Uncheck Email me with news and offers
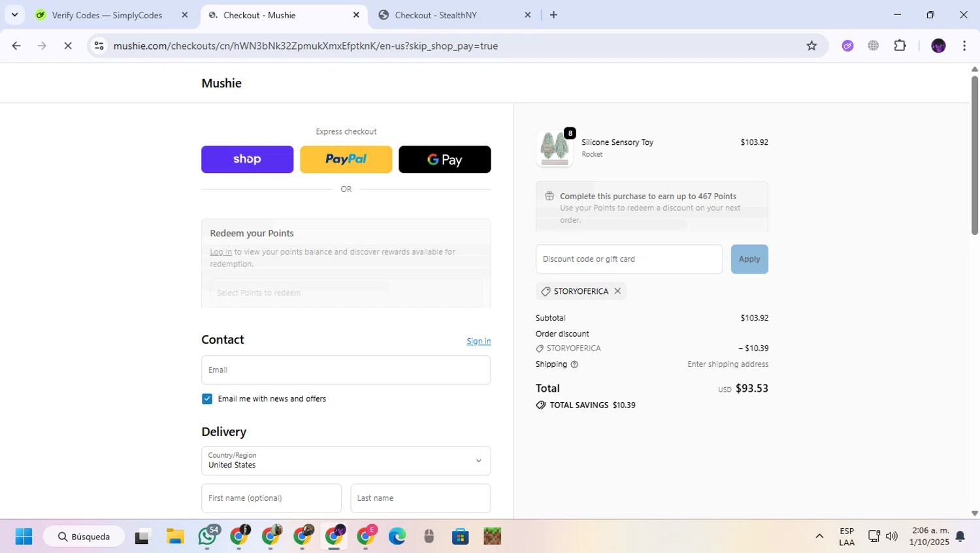The width and height of the screenshot is (980, 553). (x=207, y=399)
